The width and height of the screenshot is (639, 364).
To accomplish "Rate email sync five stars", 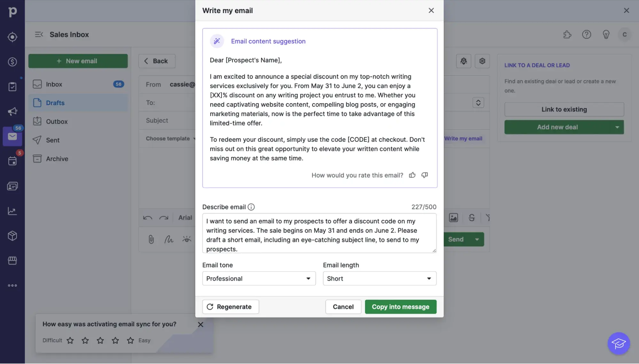I will coord(130,340).
